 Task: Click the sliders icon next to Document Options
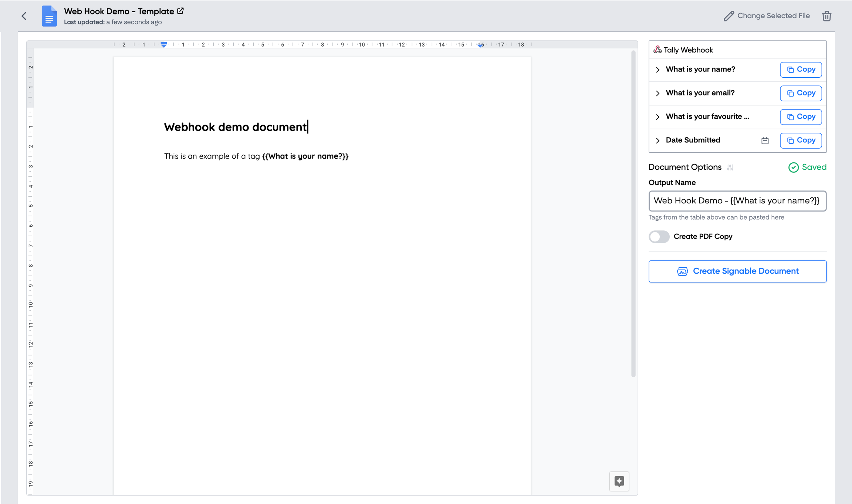(x=730, y=168)
